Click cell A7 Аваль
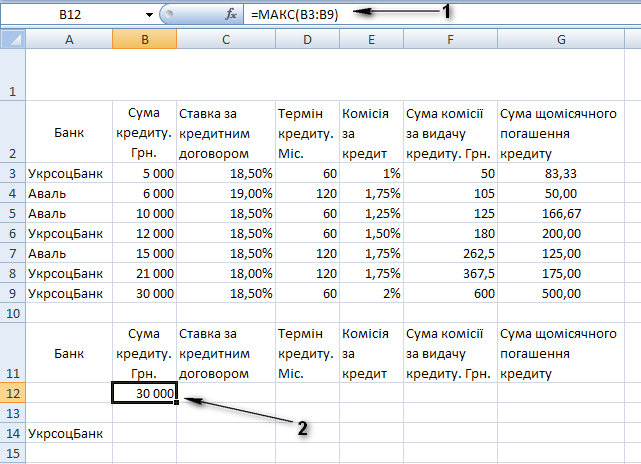Viewport: 641px width, 464px height. (69, 253)
